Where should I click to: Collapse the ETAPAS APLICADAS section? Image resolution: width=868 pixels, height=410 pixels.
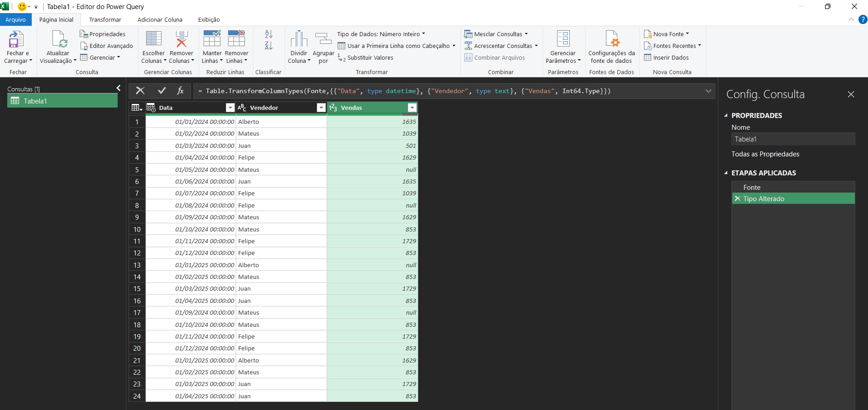(x=726, y=173)
